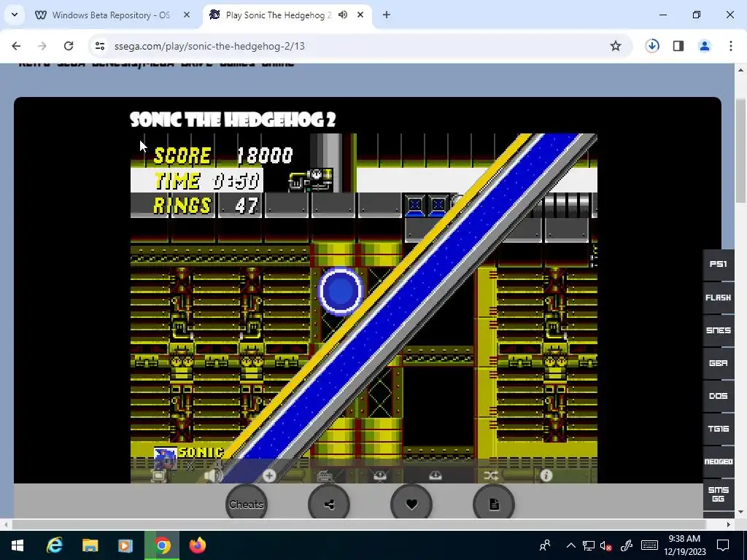Open File Explorer from taskbar
The image size is (747, 560).
point(90,545)
